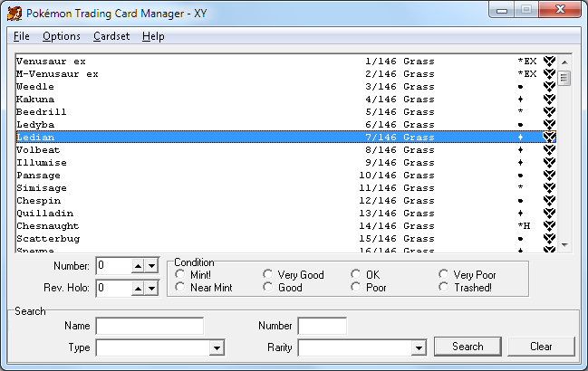Click the set symbol icon in Weedle row
Viewport: 588px width, 371px height.
[549, 87]
